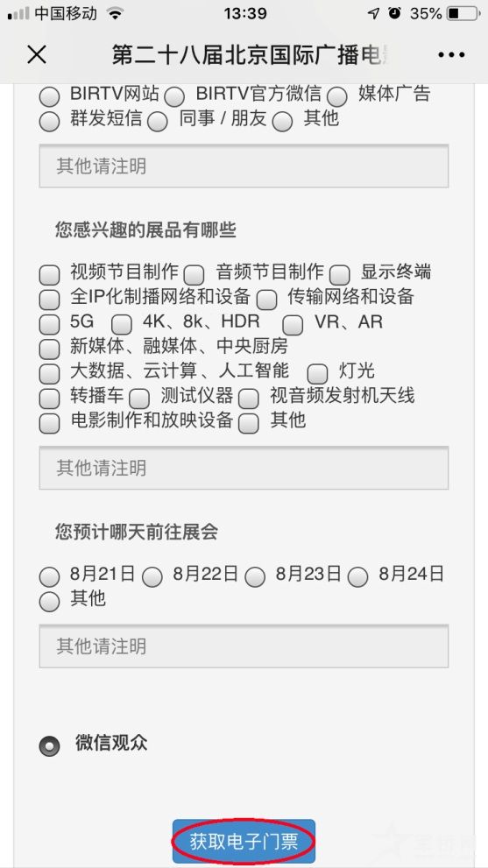Focus the 其他请注明 field under exhibit interests
The width and height of the screenshot is (488, 868).
tap(244, 468)
